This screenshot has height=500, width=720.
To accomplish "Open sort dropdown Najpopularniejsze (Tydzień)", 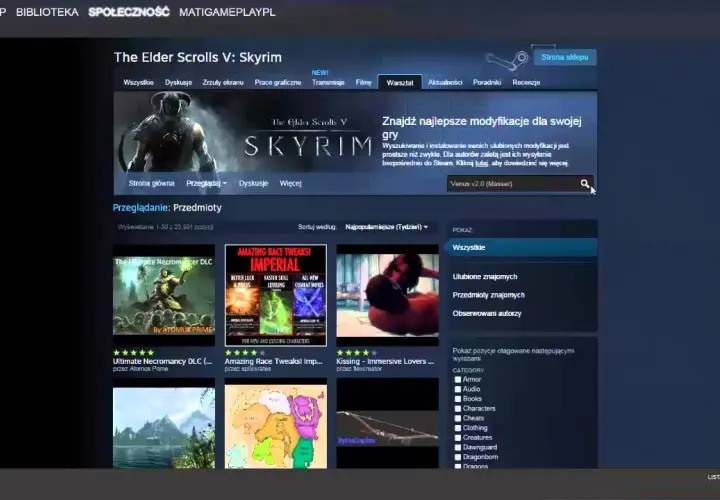I will point(386,227).
